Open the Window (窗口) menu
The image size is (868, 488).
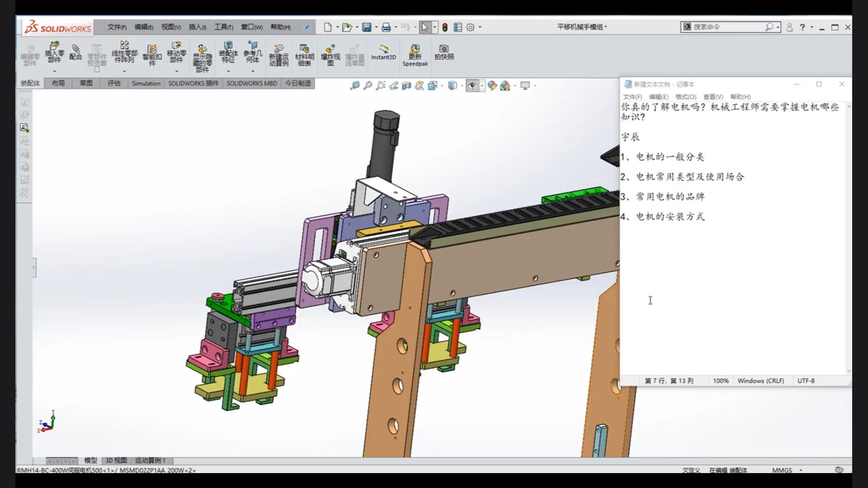click(251, 27)
